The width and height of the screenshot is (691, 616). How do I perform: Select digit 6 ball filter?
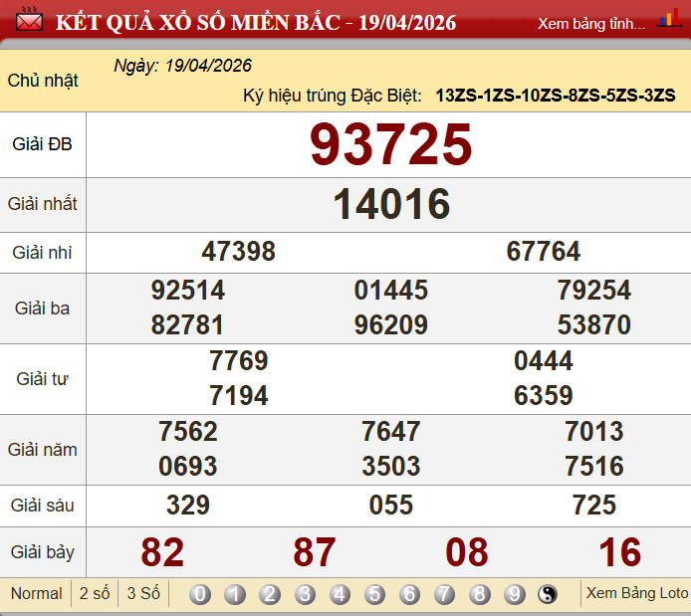coord(409,594)
